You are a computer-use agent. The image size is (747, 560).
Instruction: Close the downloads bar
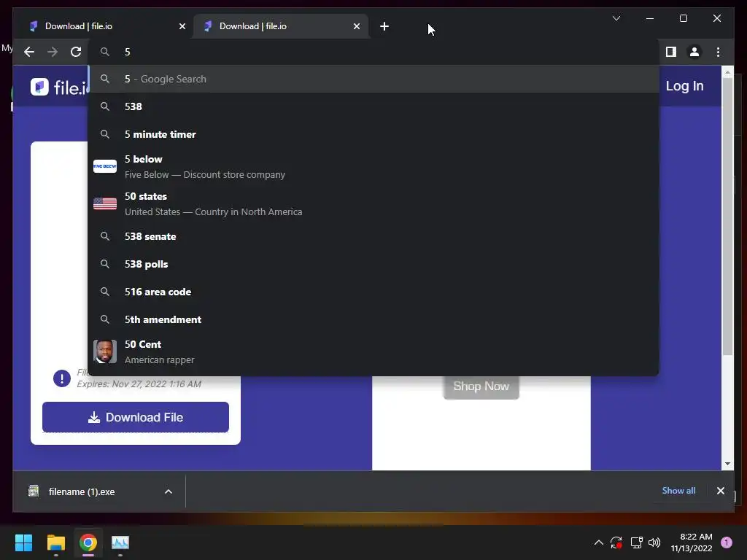pyautogui.click(x=720, y=491)
